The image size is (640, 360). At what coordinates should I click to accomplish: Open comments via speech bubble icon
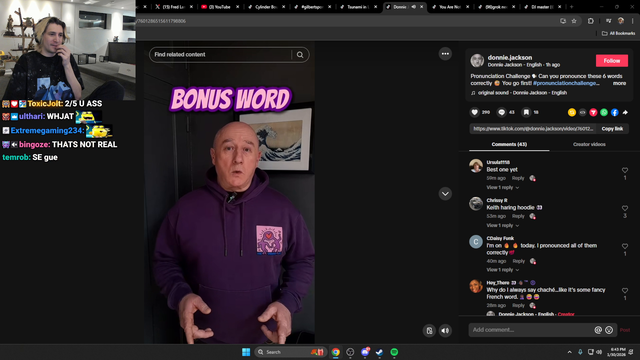pos(501,112)
